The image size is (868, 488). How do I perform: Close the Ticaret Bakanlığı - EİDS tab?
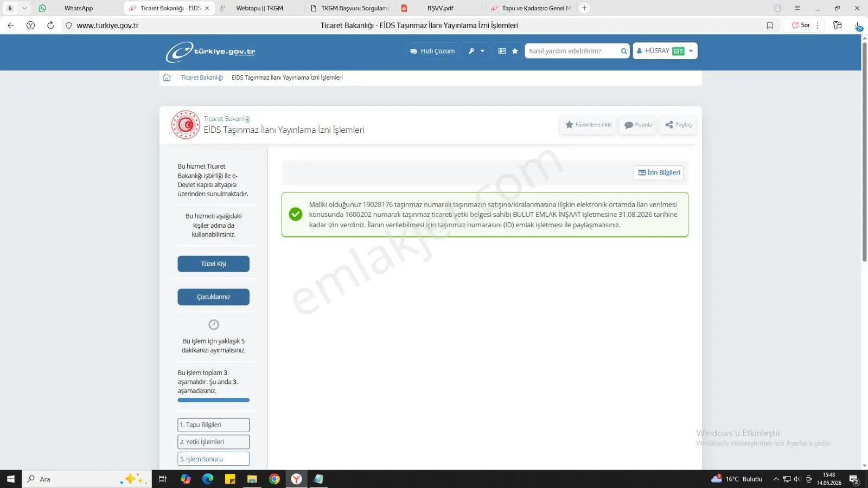point(207,8)
